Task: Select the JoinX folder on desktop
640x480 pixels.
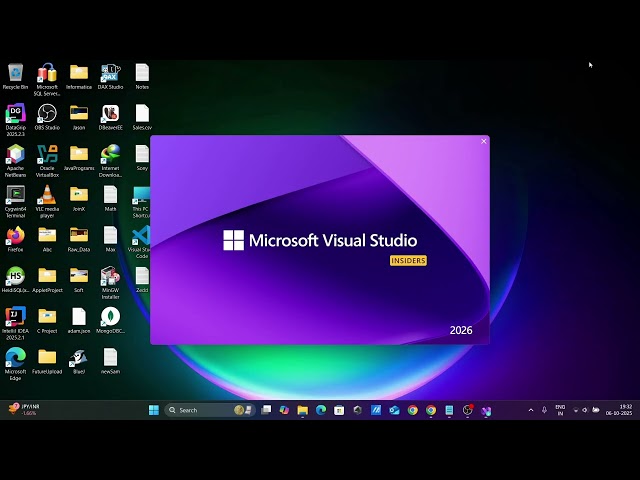Action: point(79,198)
